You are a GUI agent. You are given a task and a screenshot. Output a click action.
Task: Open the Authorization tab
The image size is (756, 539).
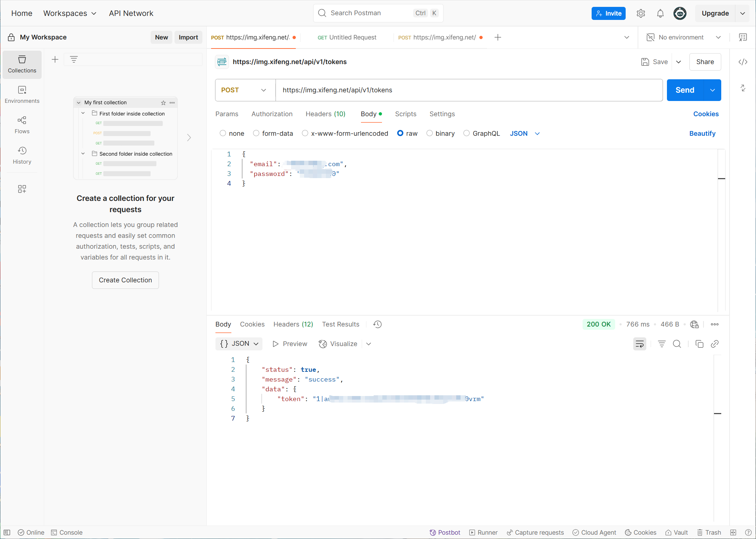click(x=272, y=114)
